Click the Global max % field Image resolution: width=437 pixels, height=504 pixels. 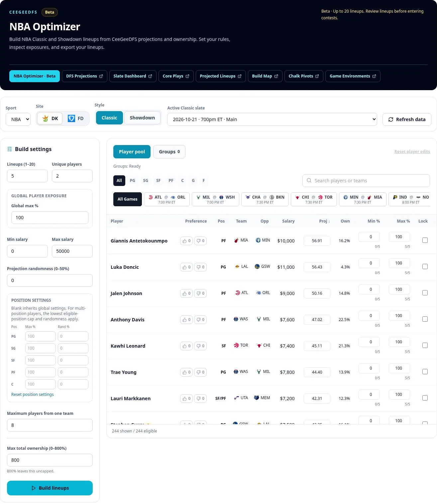click(50, 218)
